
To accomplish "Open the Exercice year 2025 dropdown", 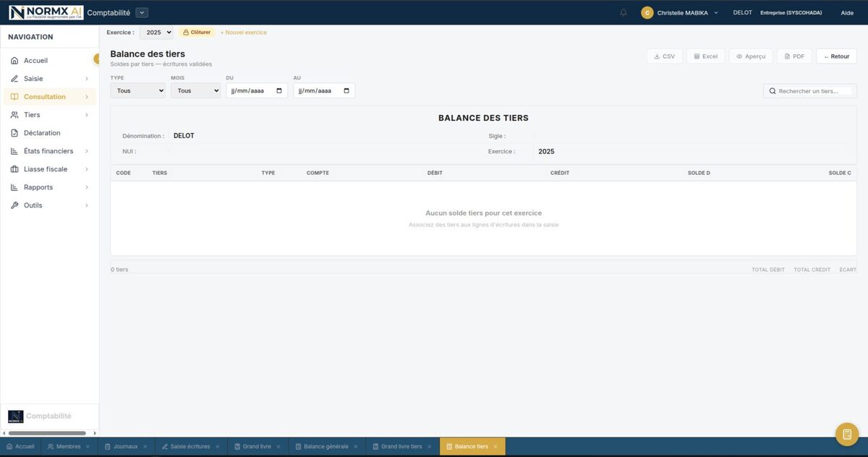I will tap(156, 33).
